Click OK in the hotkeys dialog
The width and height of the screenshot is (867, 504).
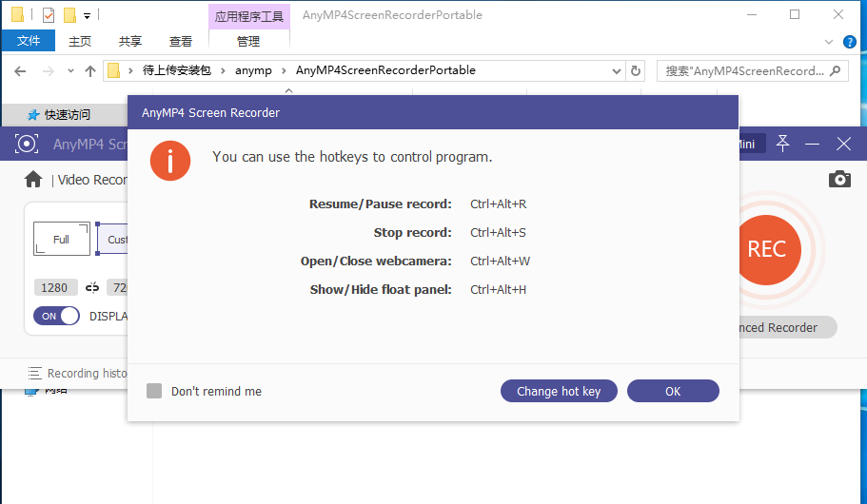click(x=673, y=391)
